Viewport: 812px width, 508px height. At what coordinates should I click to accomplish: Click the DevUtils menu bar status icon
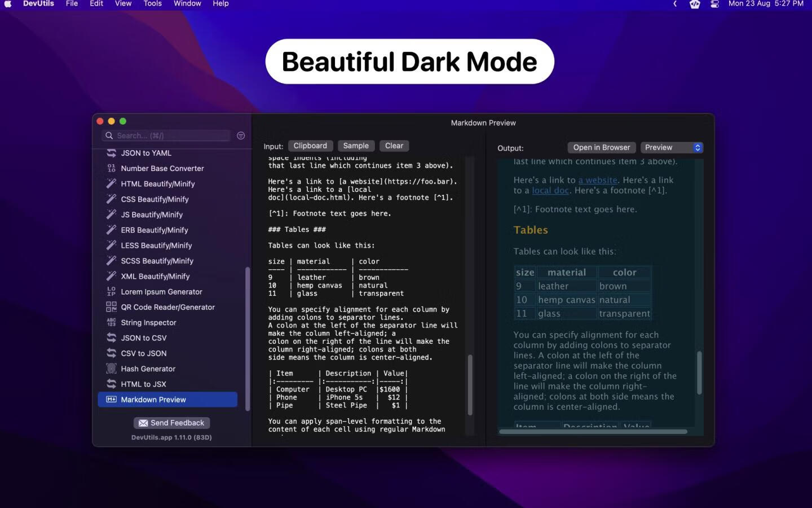[x=695, y=4]
